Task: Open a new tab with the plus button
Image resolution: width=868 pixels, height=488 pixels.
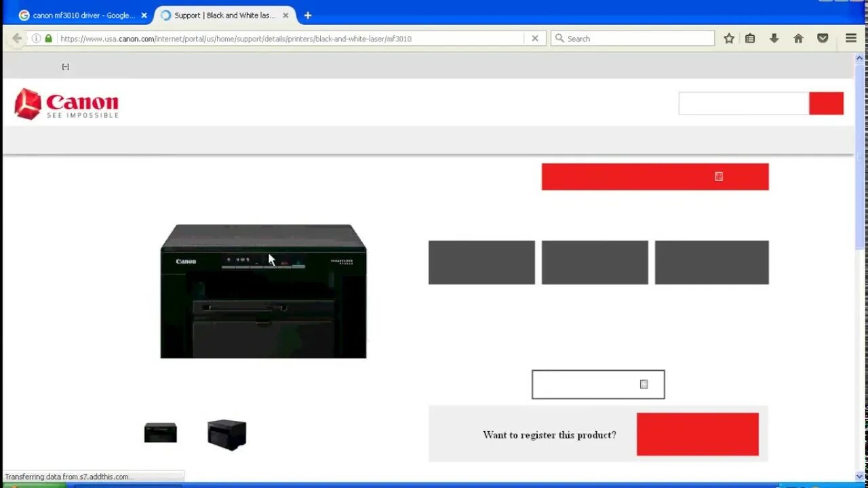Action: coord(308,15)
